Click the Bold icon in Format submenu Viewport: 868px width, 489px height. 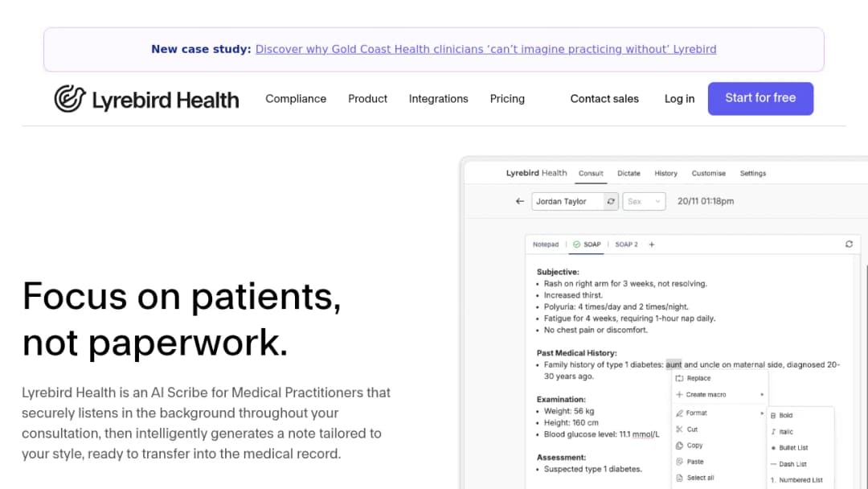[x=773, y=415]
